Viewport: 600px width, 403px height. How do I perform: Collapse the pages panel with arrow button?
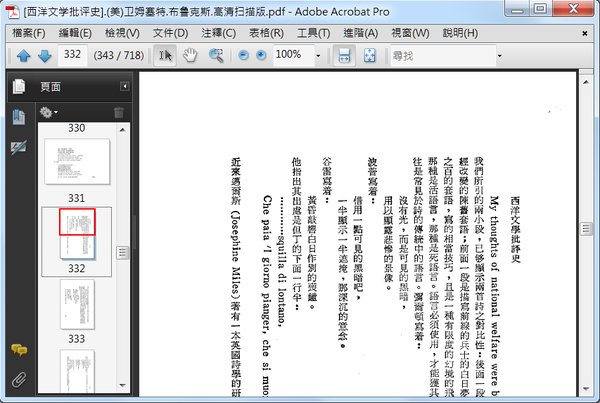click(124, 86)
